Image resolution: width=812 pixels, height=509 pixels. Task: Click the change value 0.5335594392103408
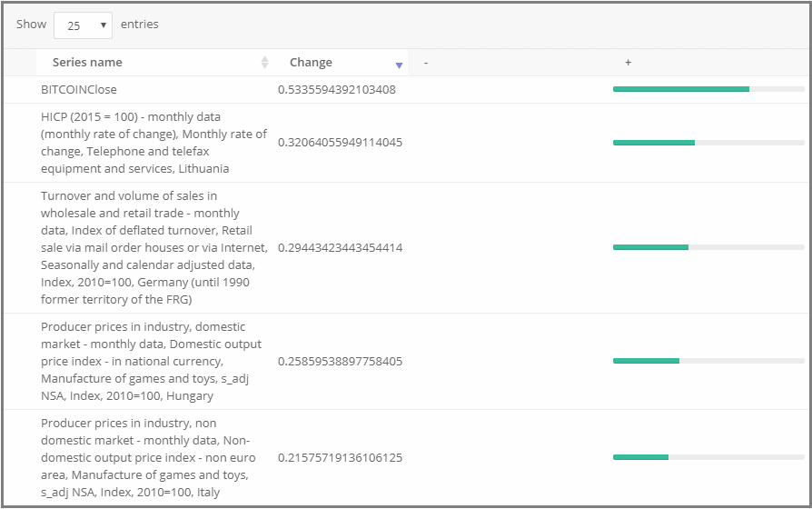click(336, 90)
